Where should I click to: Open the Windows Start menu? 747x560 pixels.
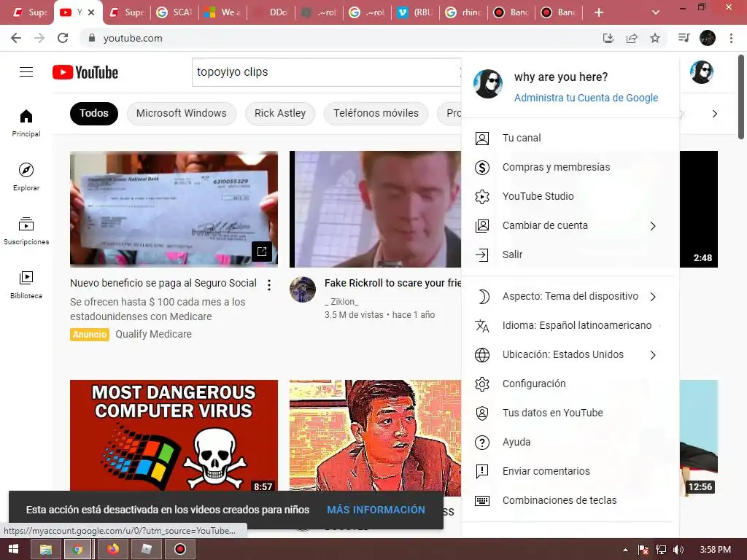[13, 550]
